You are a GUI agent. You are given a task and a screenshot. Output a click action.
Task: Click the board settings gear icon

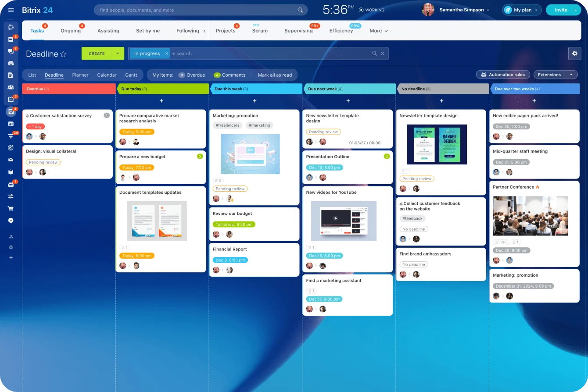point(575,53)
